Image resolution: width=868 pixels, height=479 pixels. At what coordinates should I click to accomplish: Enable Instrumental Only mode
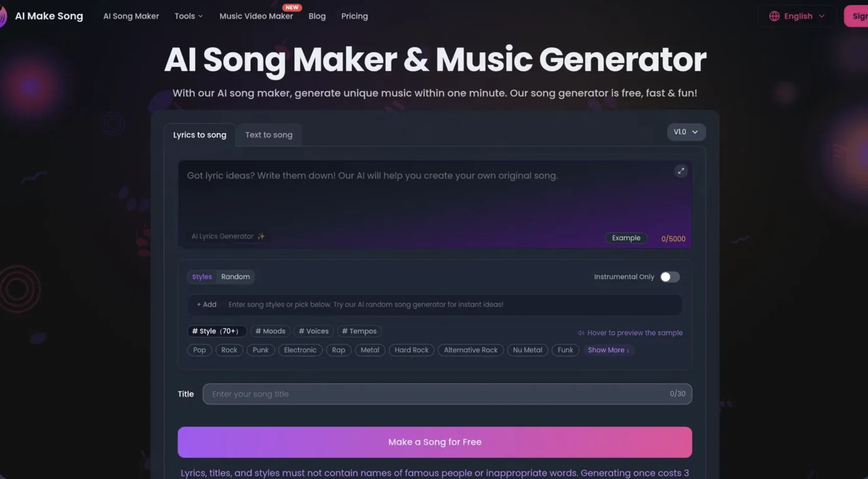click(x=669, y=277)
